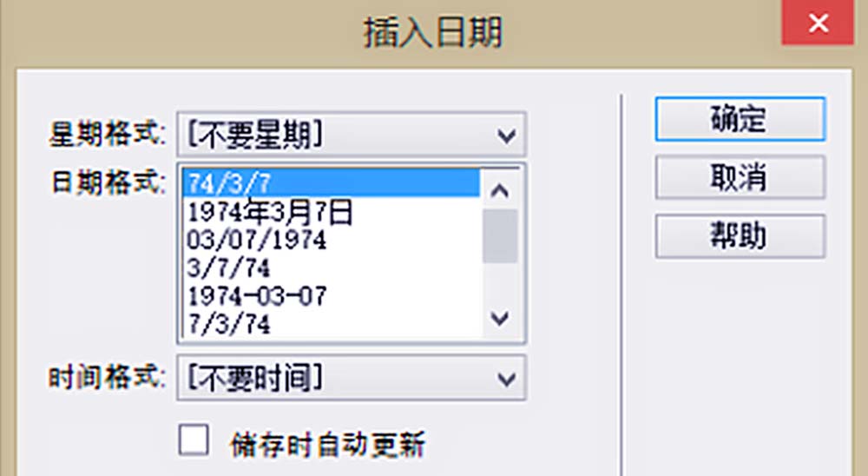868x476 pixels.
Task: Open 帮助 for this dialog
Action: [740, 235]
